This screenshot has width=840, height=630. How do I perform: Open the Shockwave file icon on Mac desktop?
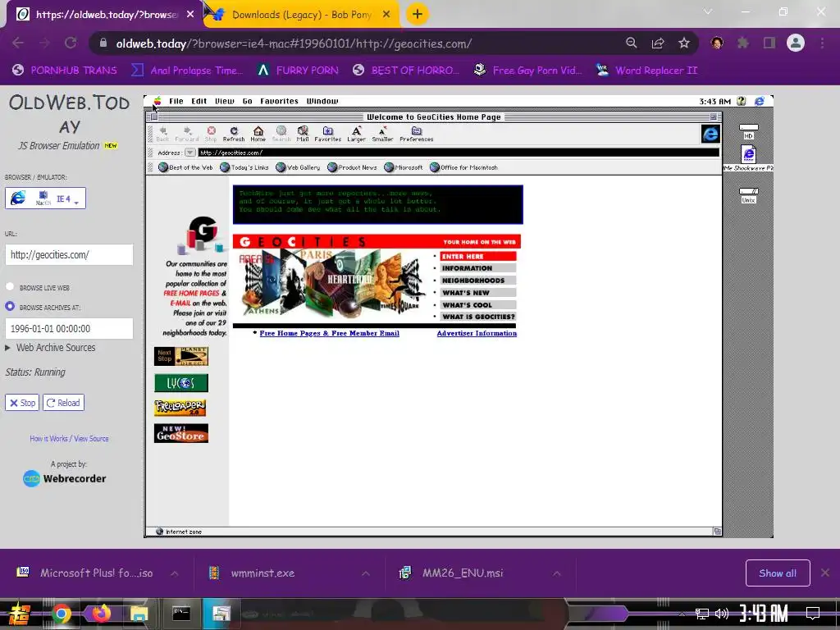pyautogui.click(x=748, y=155)
